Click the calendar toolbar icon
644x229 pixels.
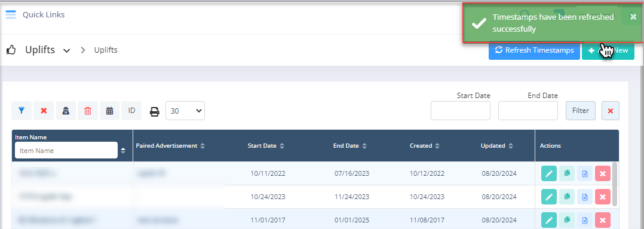point(110,111)
